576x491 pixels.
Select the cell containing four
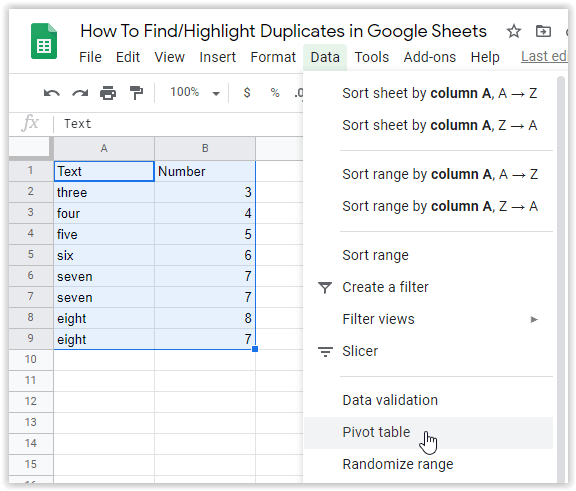tap(104, 213)
